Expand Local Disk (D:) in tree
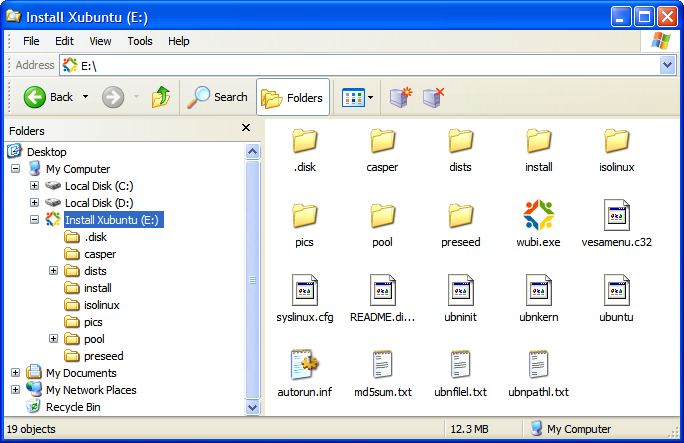Screen dimensions: 684x443 coord(34,203)
